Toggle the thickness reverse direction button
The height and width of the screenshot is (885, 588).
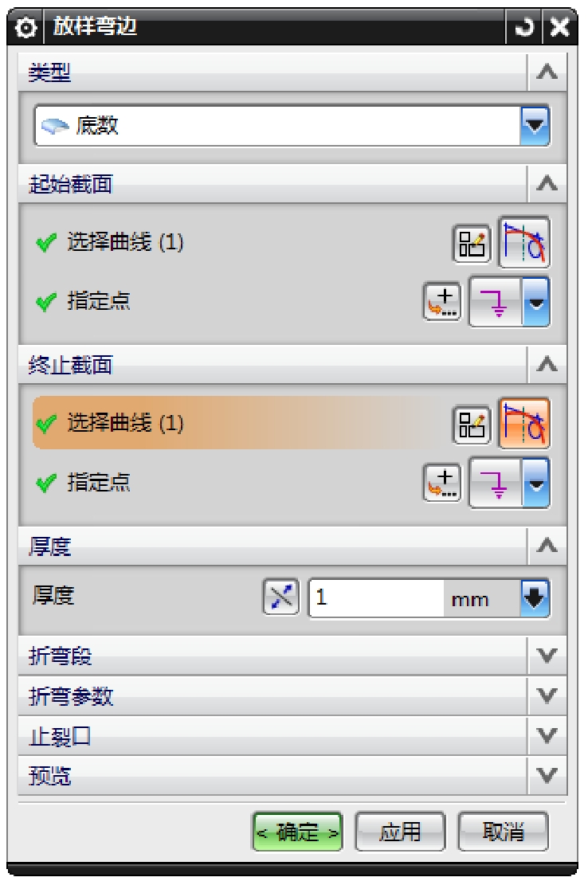(281, 597)
